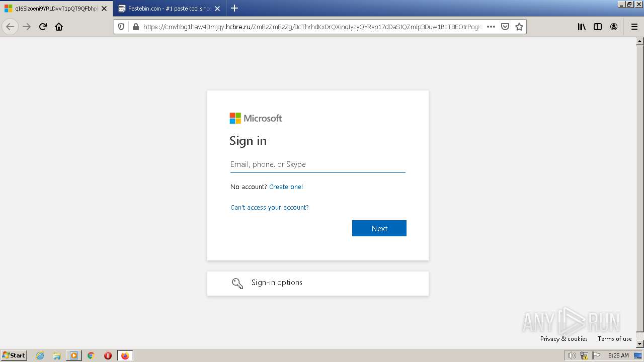The image size is (644, 362).
Task: Click the page scrollbar down arrow
Action: pos(640,344)
